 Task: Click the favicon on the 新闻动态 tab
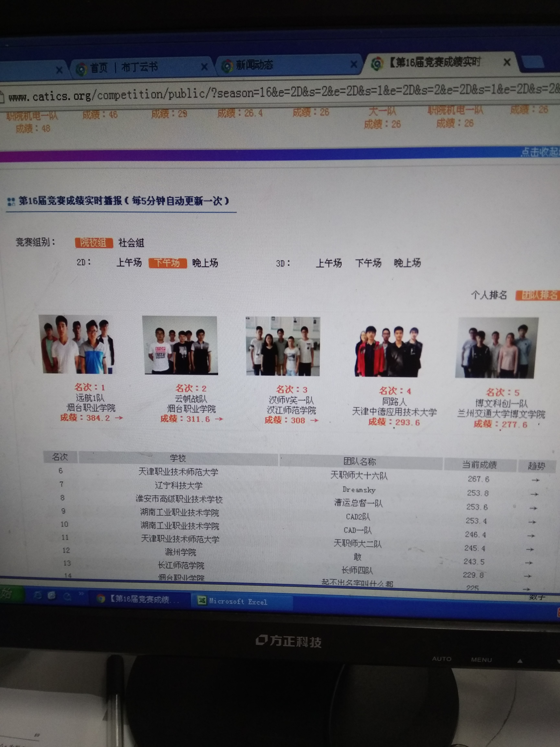(x=227, y=66)
